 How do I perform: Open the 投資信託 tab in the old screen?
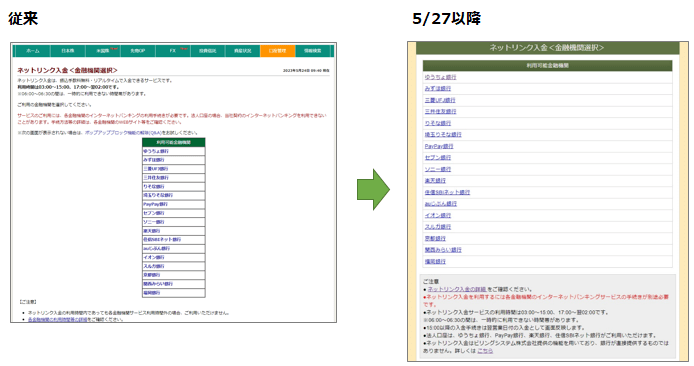click(x=208, y=51)
